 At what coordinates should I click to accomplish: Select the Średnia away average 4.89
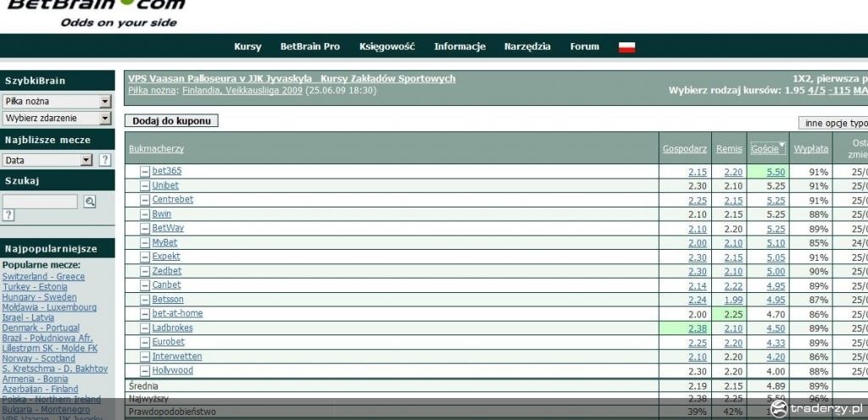coord(776,386)
